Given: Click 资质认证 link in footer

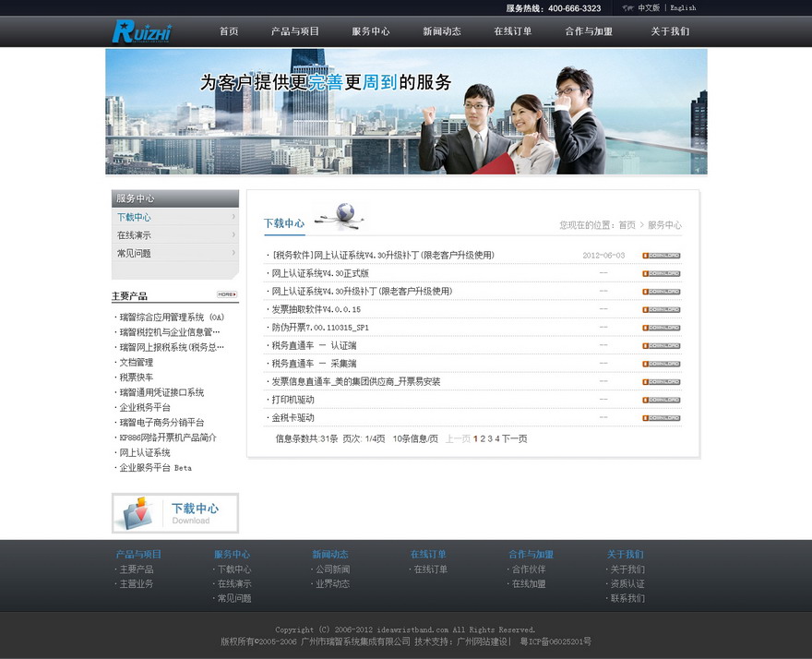Looking at the screenshot, I should pos(627,583).
